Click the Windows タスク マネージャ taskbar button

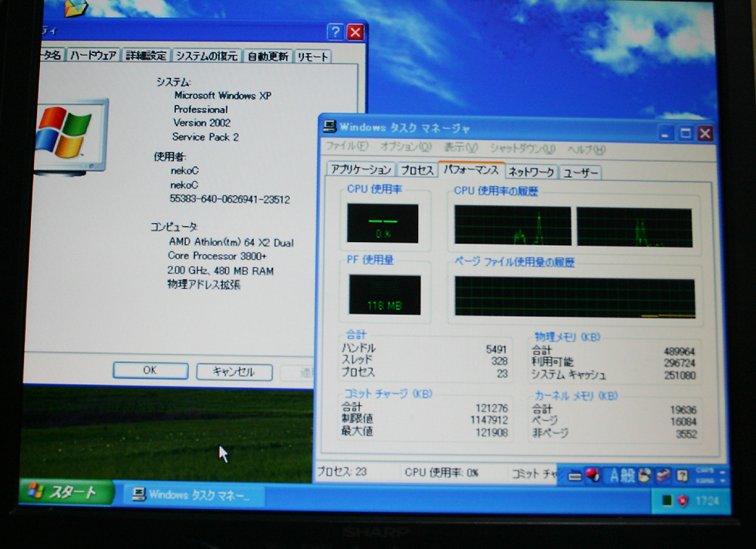point(195,495)
